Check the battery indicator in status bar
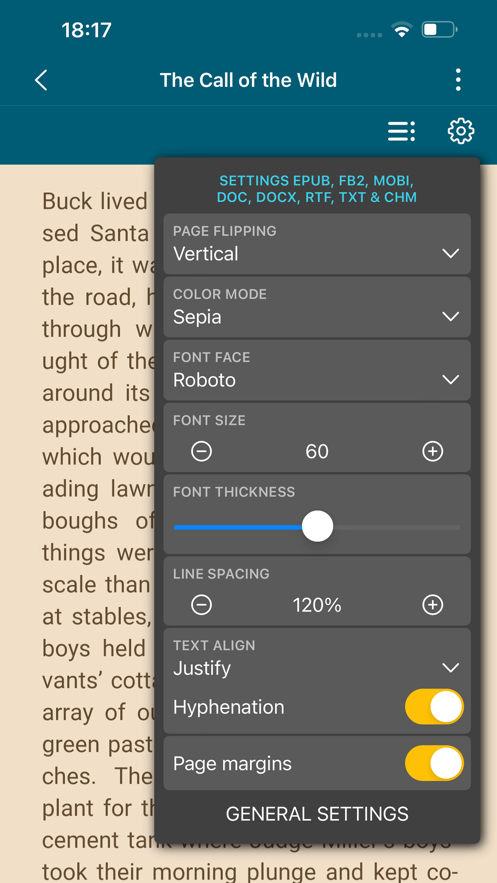This screenshot has width=497, height=883. tap(440, 29)
